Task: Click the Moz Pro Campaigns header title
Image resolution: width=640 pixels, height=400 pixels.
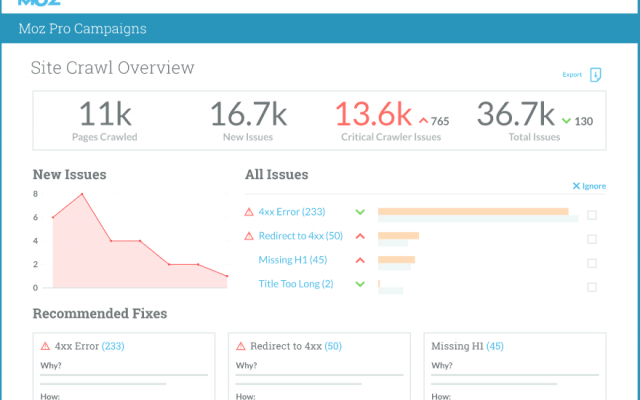Action: (x=82, y=29)
